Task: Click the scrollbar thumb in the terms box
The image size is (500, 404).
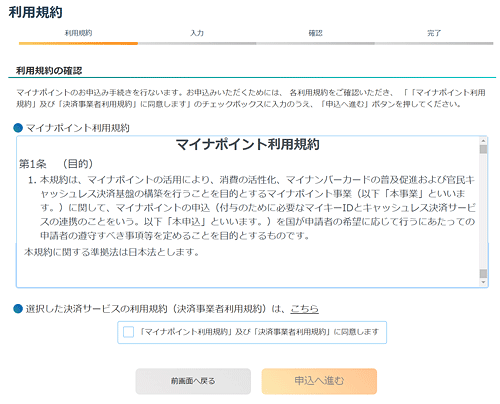Action: (483, 149)
